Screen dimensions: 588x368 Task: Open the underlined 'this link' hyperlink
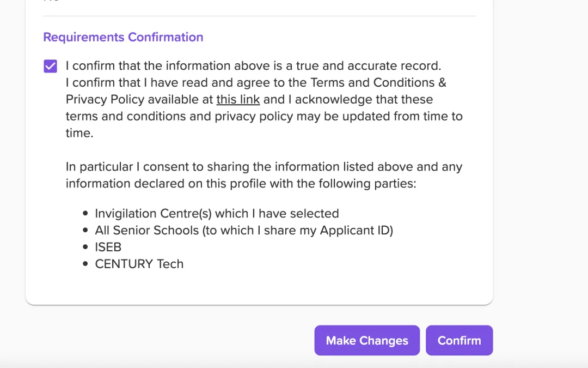pyautogui.click(x=238, y=100)
